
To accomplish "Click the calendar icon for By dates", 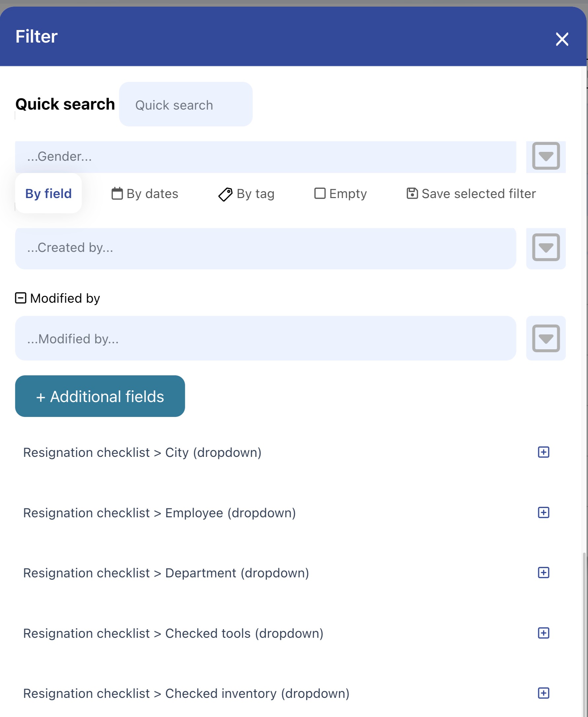I will pyautogui.click(x=117, y=193).
